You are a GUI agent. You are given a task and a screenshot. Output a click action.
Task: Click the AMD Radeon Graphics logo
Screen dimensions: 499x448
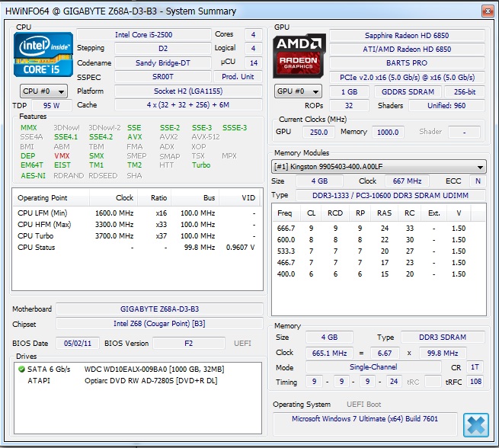(x=299, y=55)
